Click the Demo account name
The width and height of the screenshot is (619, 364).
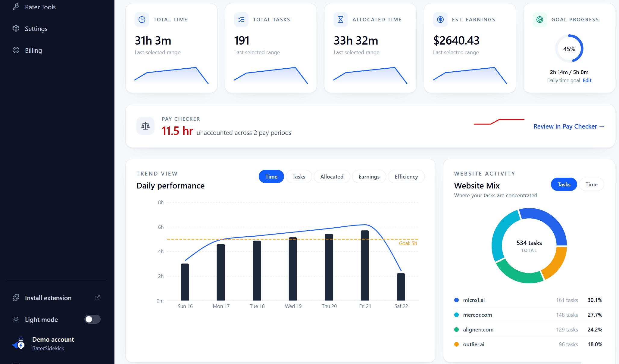point(53,339)
